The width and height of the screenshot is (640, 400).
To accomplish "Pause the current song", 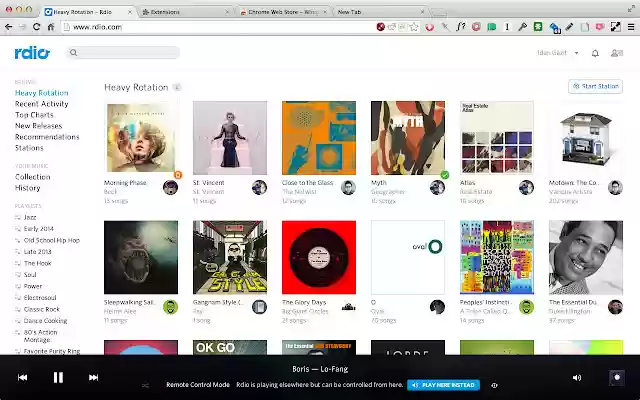I will 58,378.
